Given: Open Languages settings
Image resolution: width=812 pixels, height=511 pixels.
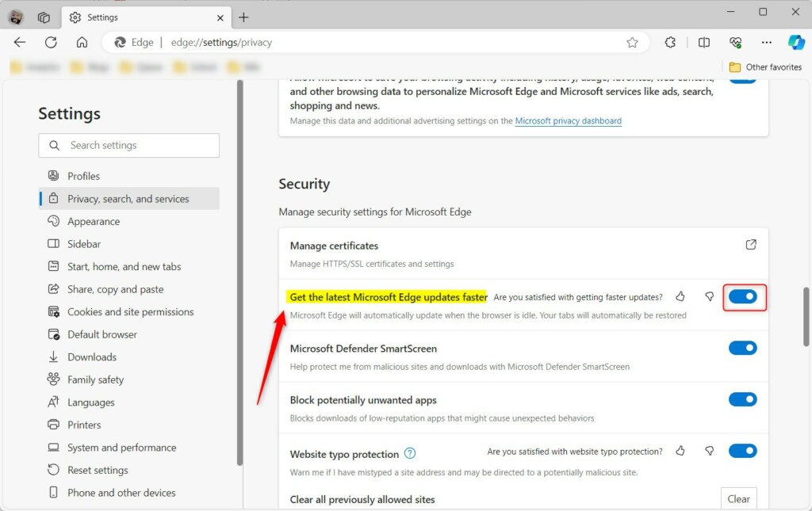Looking at the screenshot, I should (x=129, y=402).
